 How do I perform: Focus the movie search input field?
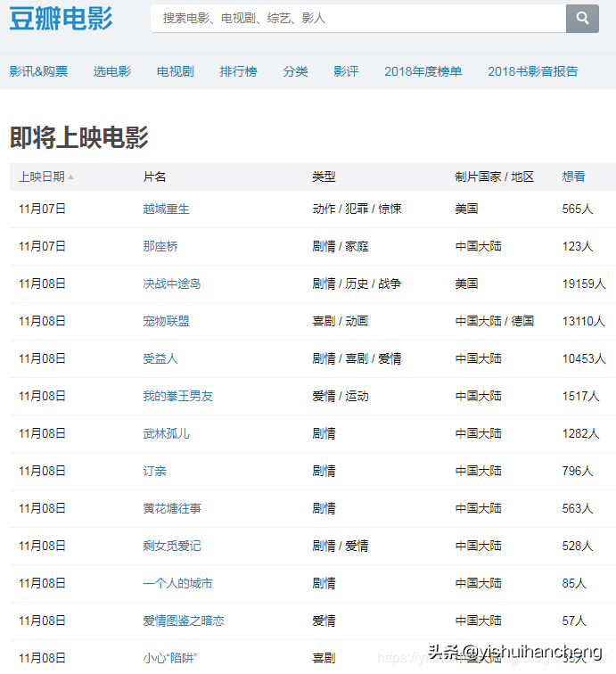click(x=358, y=19)
